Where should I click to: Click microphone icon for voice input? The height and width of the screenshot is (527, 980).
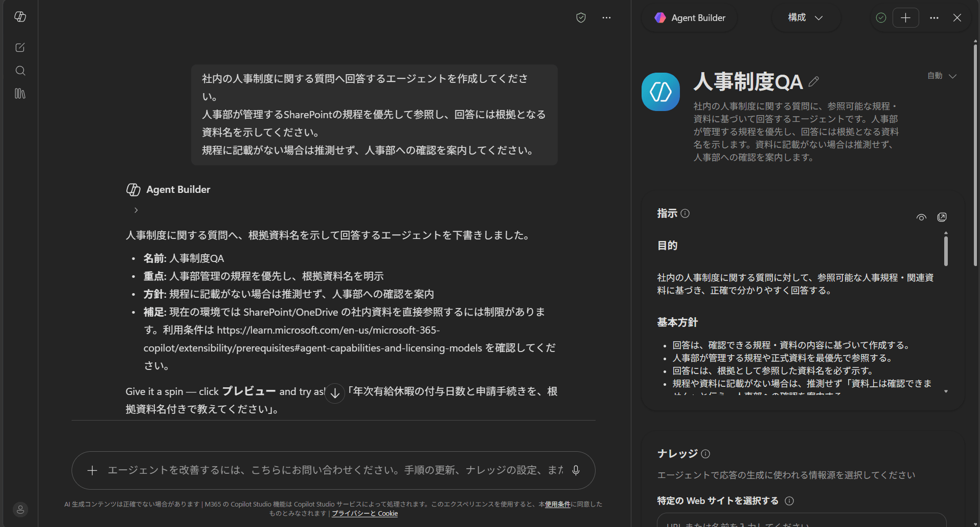tap(576, 470)
